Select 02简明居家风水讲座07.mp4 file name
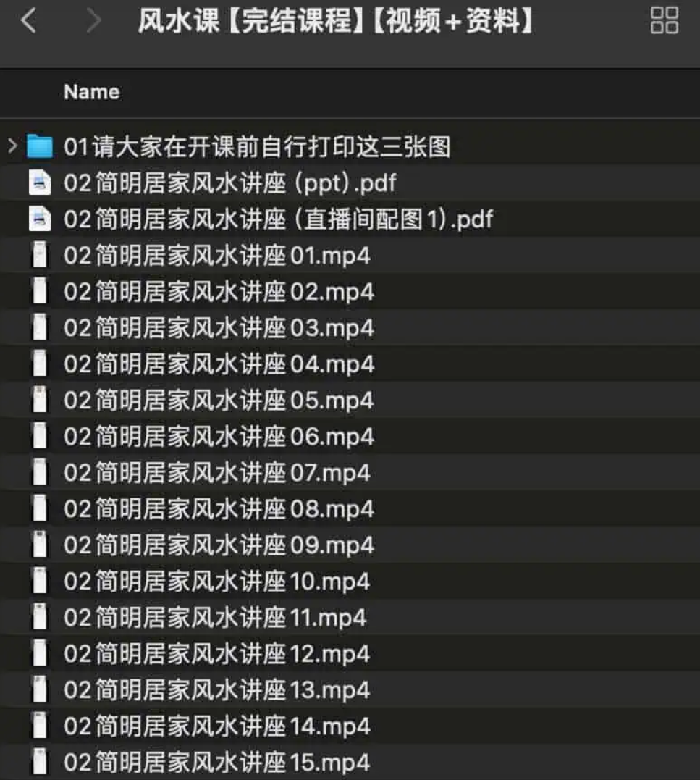Screen dimensions: 700x780 point(217,472)
